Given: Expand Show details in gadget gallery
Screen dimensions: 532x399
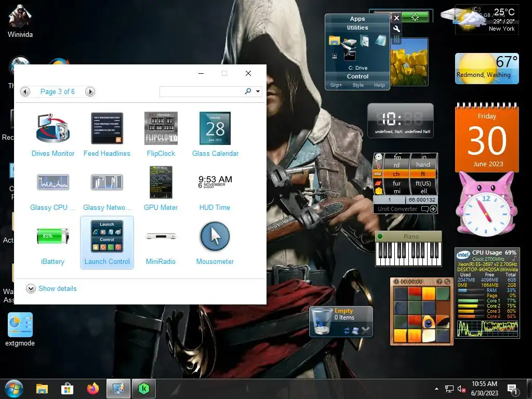Looking at the screenshot, I should [x=51, y=288].
